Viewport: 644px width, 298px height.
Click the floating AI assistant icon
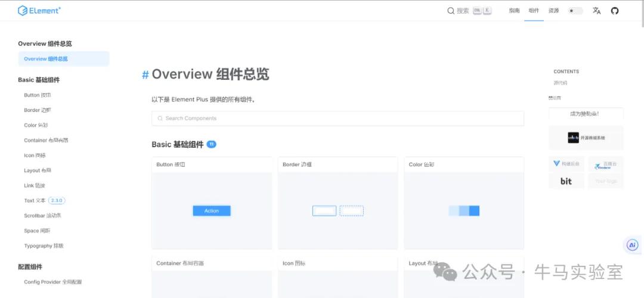tap(633, 245)
